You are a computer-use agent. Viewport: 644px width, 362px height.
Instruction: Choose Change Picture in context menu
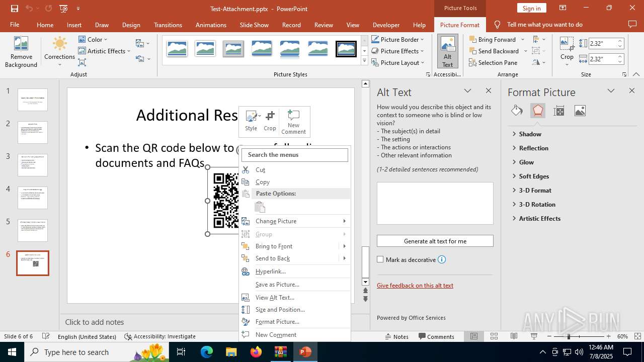pyautogui.click(x=295, y=221)
